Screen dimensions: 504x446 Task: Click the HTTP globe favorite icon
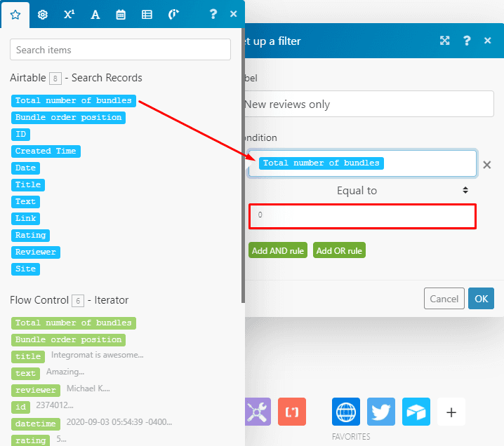[x=345, y=412]
